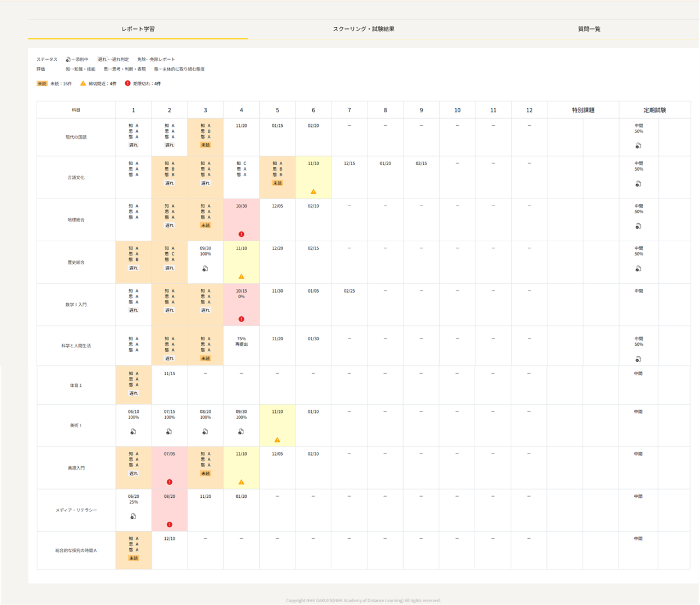Image resolution: width=700 pixels, height=605 pixels.
Task: Click warning triangle in 言語文化 report 6
Action: click(x=313, y=192)
